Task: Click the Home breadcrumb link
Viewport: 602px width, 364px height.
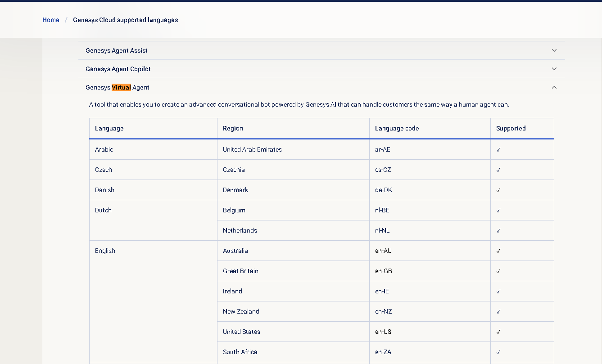Action: (x=50, y=20)
